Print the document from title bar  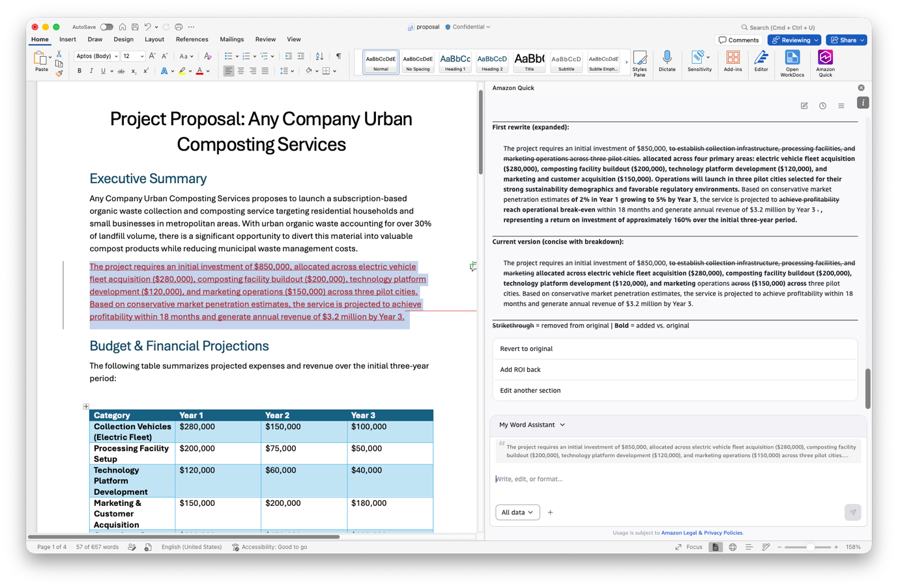(179, 27)
